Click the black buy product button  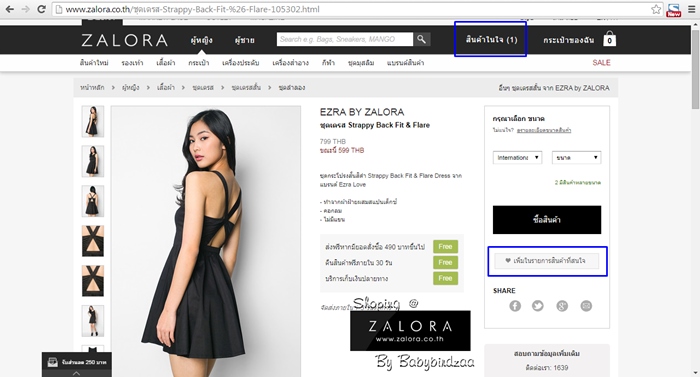click(x=547, y=219)
